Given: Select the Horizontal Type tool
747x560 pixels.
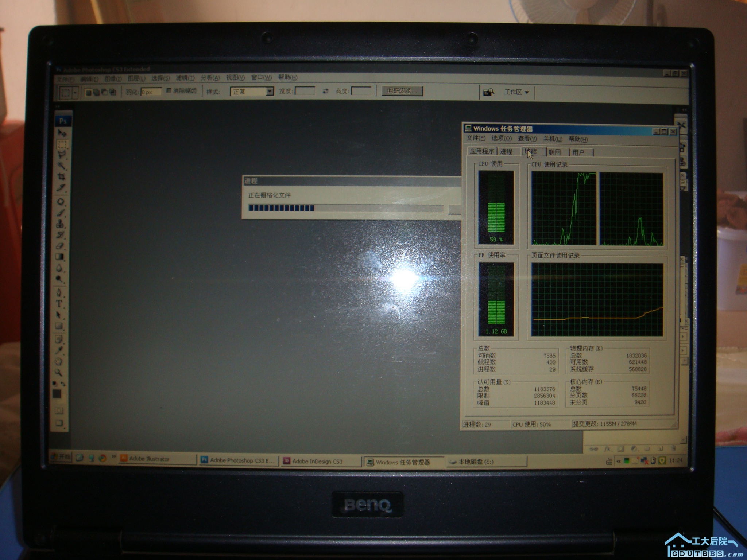Looking at the screenshot, I should (x=59, y=304).
